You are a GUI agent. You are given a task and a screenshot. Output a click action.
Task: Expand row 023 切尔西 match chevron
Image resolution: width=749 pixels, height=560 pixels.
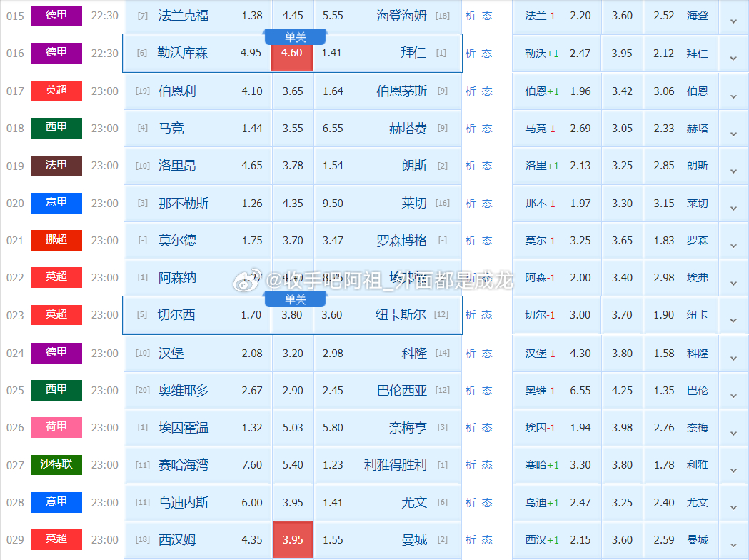(733, 320)
